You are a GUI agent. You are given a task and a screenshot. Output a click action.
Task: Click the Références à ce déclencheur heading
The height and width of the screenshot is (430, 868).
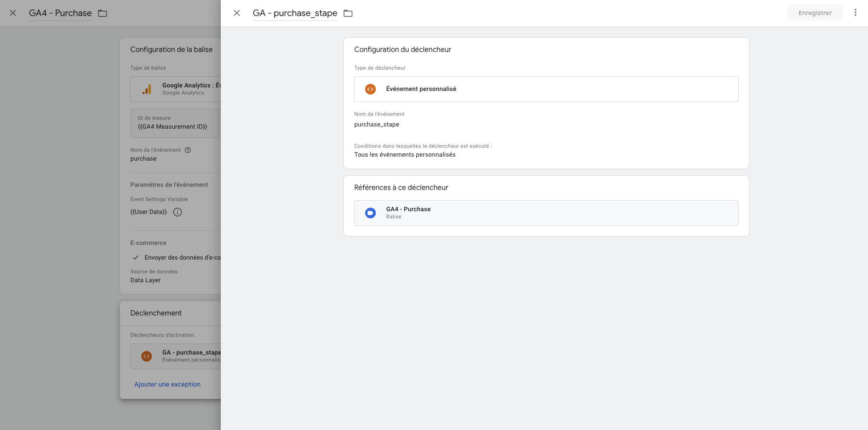[x=401, y=187]
